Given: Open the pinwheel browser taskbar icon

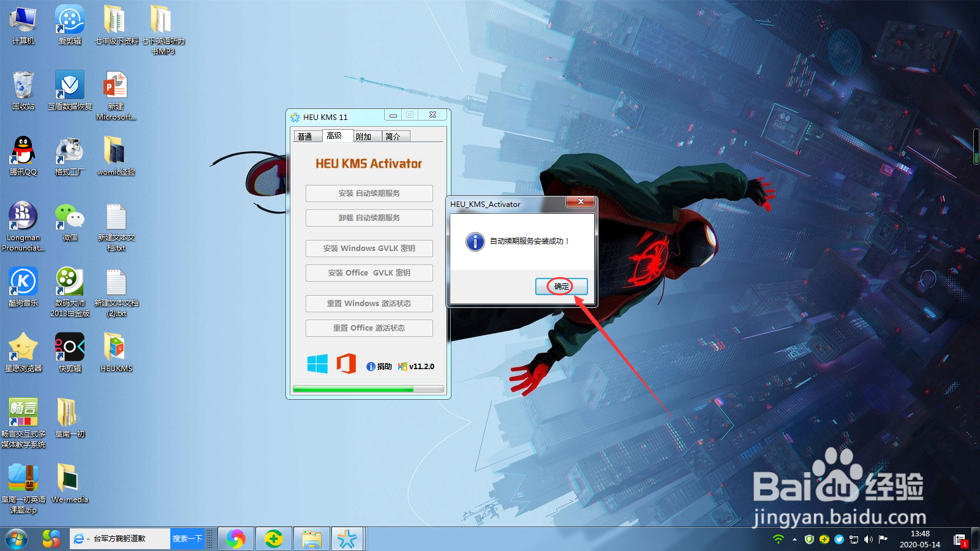Looking at the screenshot, I should [x=236, y=539].
